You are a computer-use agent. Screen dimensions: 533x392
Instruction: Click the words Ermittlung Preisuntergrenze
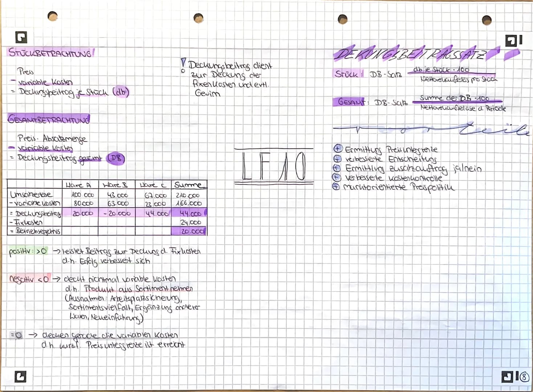click(x=391, y=149)
